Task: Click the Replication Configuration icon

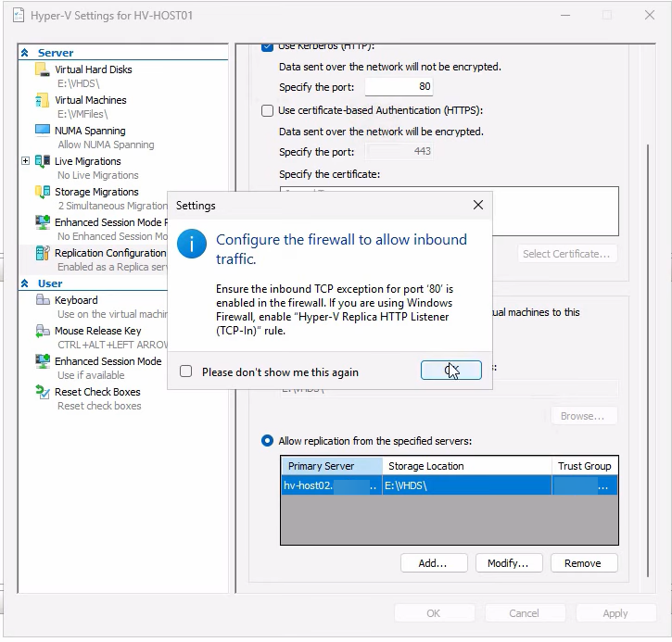Action: [x=42, y=253]
